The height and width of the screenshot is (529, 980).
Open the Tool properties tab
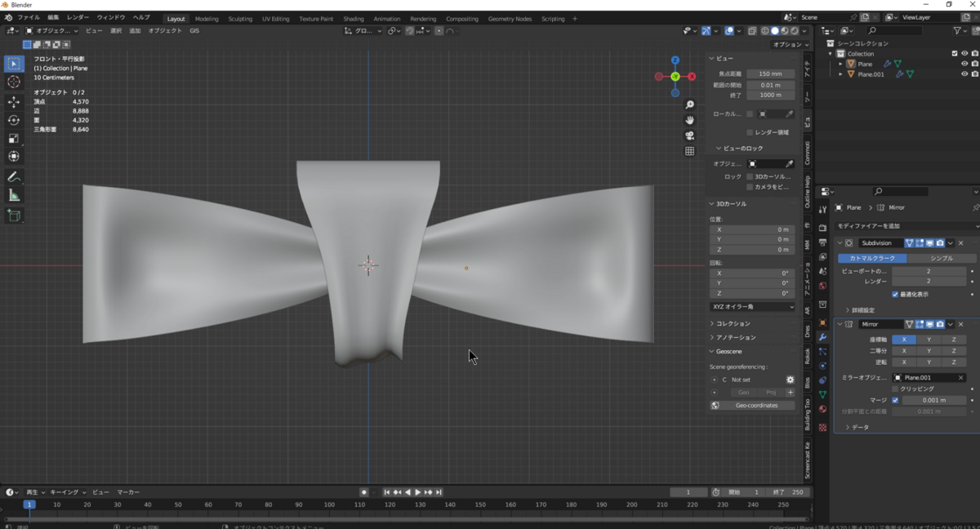pos(822,208)
